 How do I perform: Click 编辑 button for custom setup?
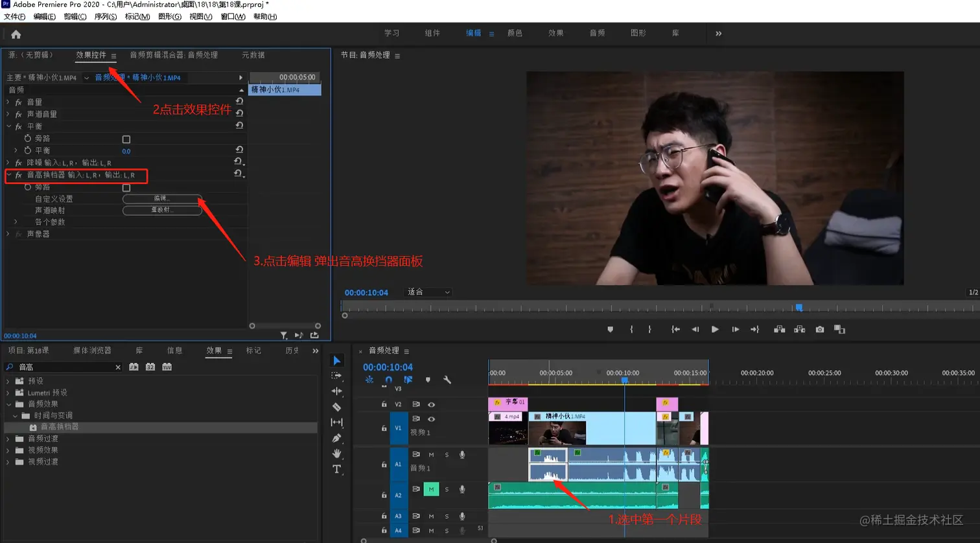click(162, 198)
